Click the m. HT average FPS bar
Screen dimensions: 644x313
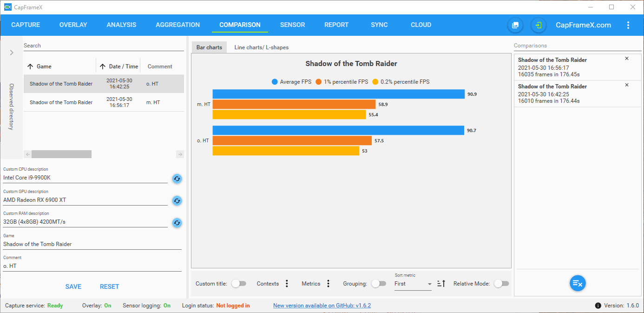tap(339, 94)
